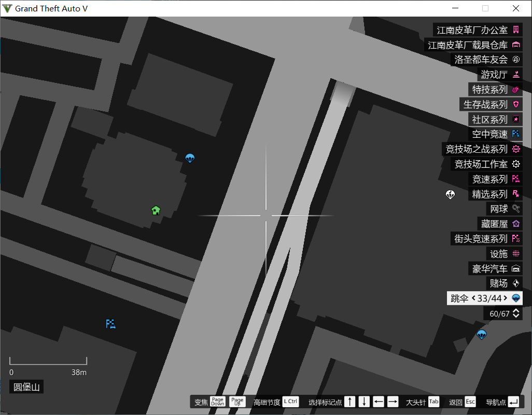Click the 江南皮革厂载具仓库 warehouse icon

pyautogui.click(x=516, y=45)
